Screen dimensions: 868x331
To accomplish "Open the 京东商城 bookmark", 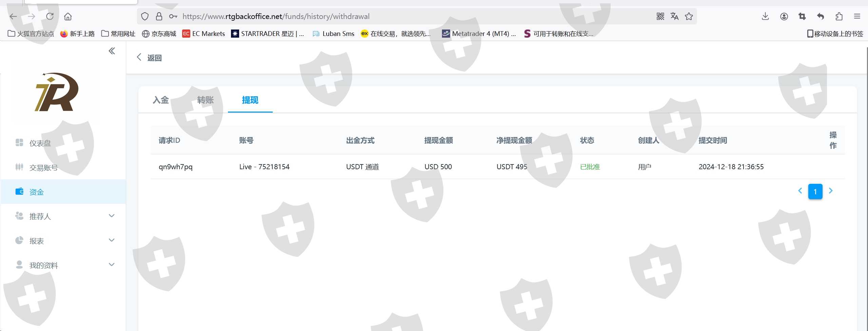I will point(159,34).
